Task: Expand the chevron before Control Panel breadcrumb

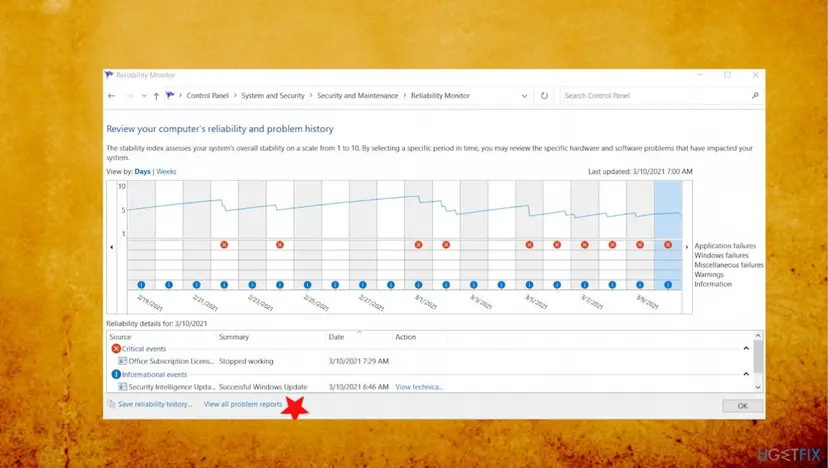Action: tap(181, 96)
